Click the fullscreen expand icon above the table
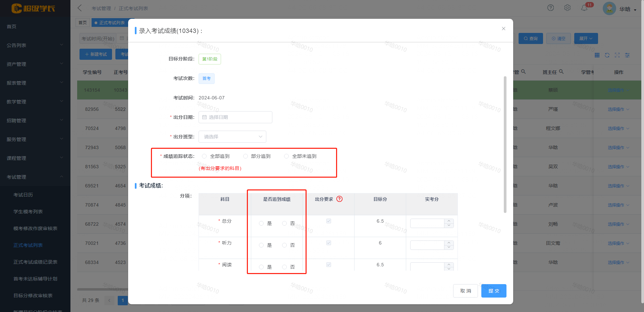Viewport: 644px width, 312px height. (x=617, y=55)
